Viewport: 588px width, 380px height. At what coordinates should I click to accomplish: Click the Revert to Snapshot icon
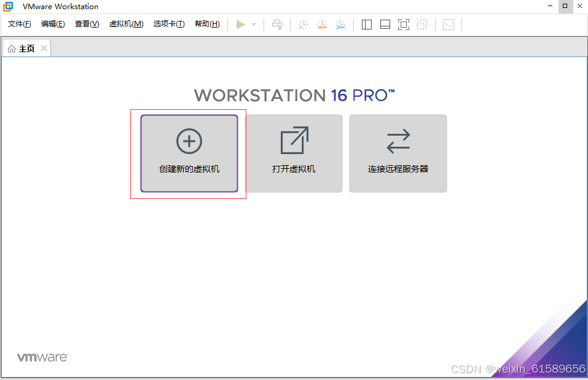pos(322,25)
